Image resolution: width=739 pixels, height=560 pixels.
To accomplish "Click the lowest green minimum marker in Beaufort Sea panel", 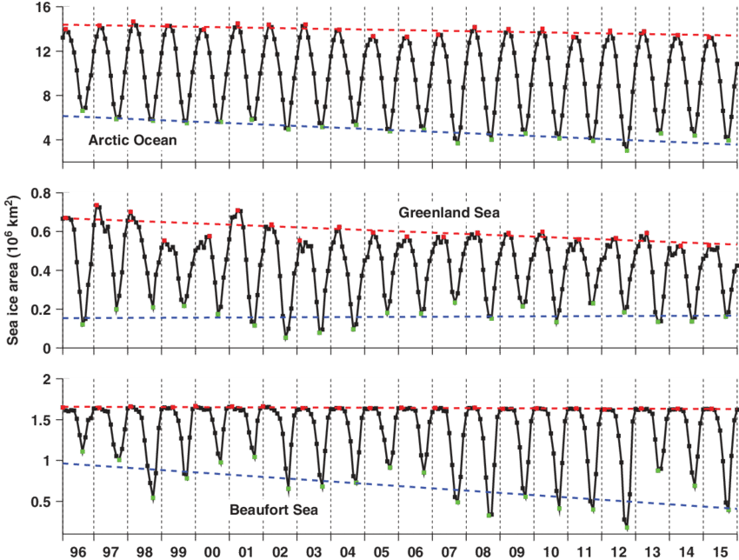I will 627,527.
